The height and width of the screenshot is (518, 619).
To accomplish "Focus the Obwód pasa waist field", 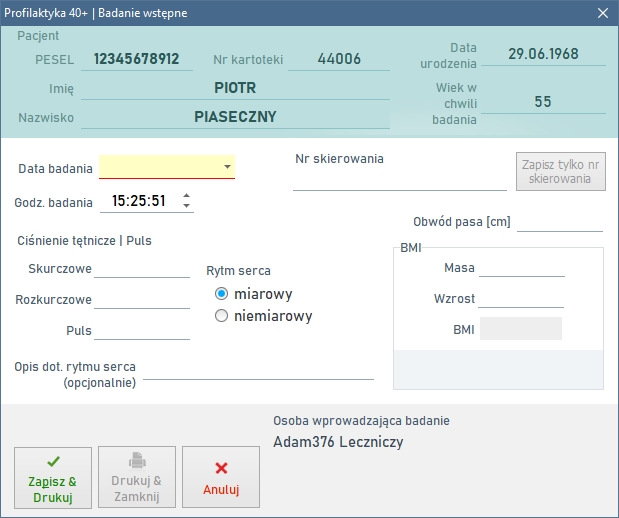I will click(559, 222).
